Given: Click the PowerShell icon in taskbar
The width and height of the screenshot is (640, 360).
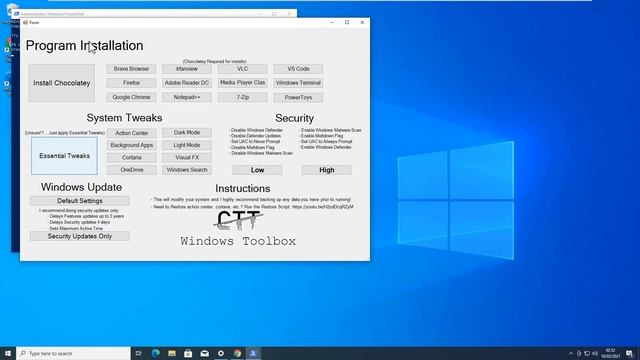Looking at the screenshot, I should click(x=253, y=353).
